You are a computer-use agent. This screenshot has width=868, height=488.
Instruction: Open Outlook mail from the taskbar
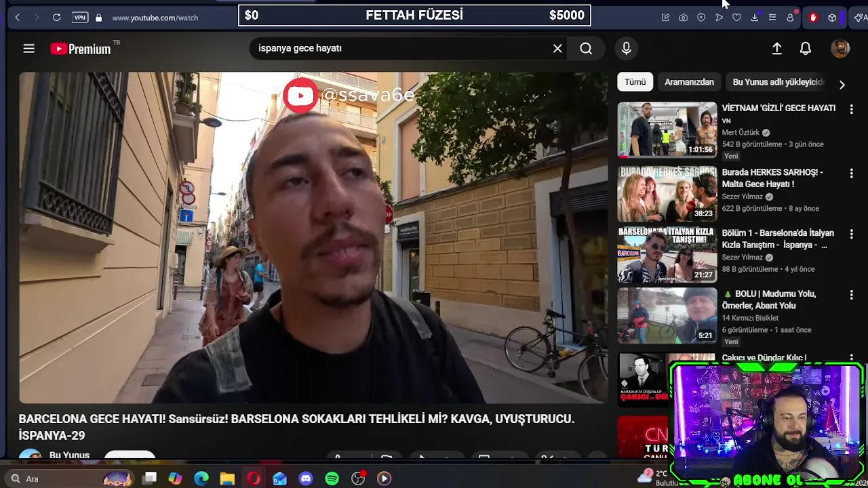pos(279,479)
